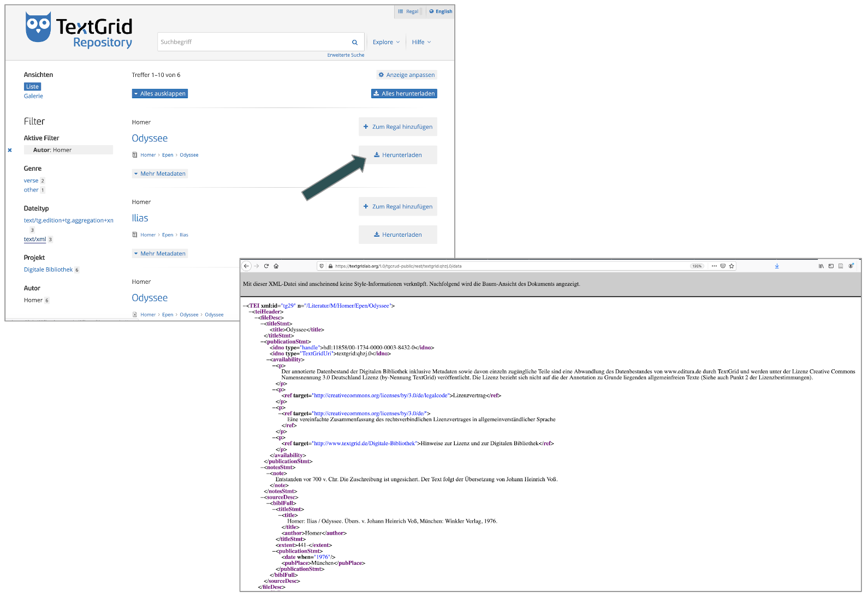Click Alles ausklappen button
868x598 pixels.
point(160,94)
